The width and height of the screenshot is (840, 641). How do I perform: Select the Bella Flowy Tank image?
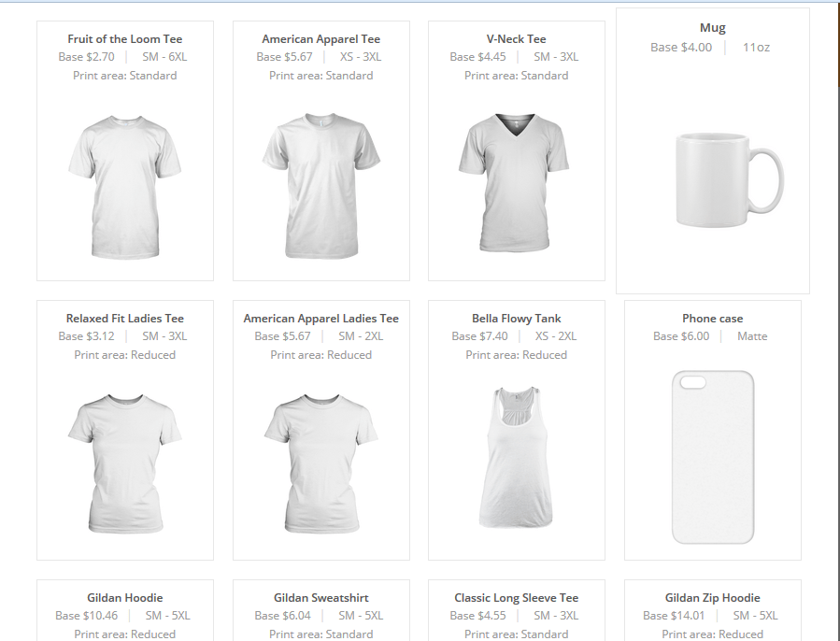point(516,457)
